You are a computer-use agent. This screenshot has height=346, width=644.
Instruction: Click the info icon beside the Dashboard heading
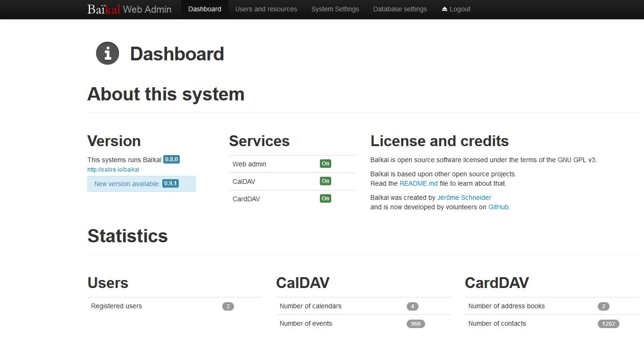(x=107, y=53)
